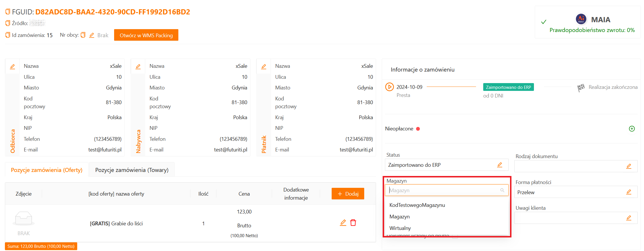Add a payment with the green plus icon
The width and height of the screenshot is (644, 251).
tap(632, 129)
